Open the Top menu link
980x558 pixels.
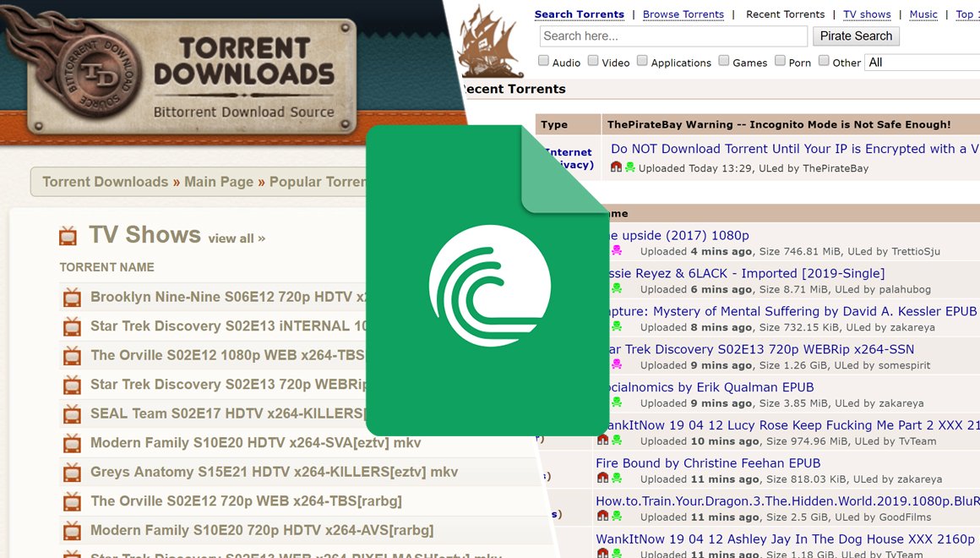pos(966,14)
